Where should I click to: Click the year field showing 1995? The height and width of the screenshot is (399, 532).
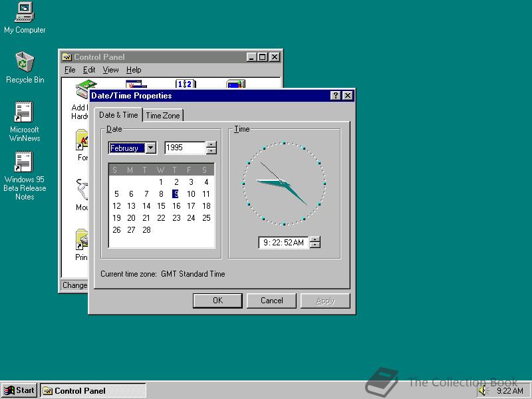pos(185,148)
